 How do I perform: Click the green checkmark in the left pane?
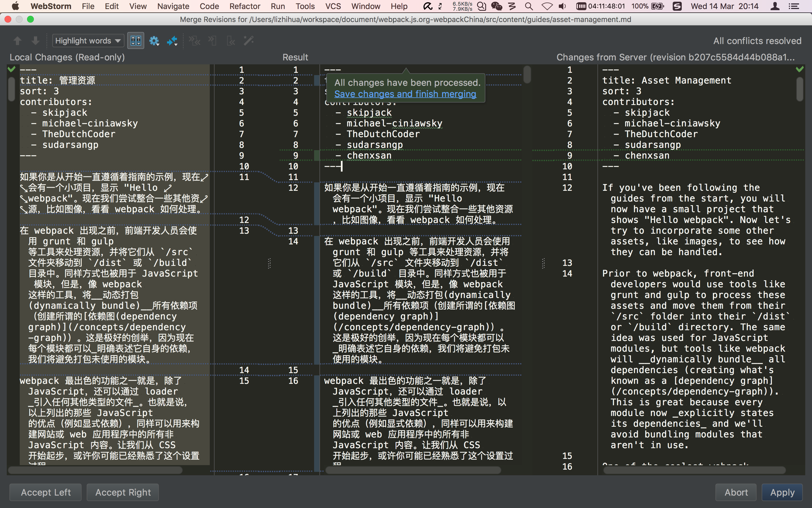pyautogui.click(x=11, y=69)
